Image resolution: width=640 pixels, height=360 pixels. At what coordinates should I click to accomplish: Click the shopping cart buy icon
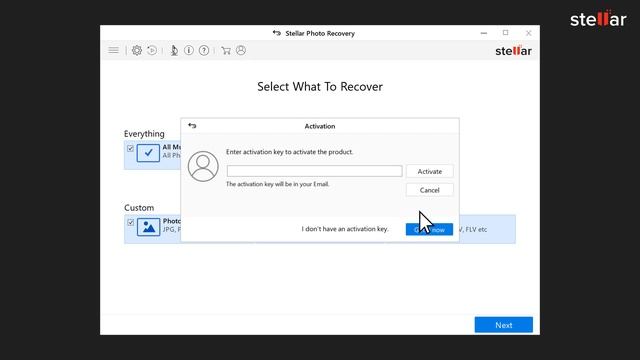click(226, 50)
